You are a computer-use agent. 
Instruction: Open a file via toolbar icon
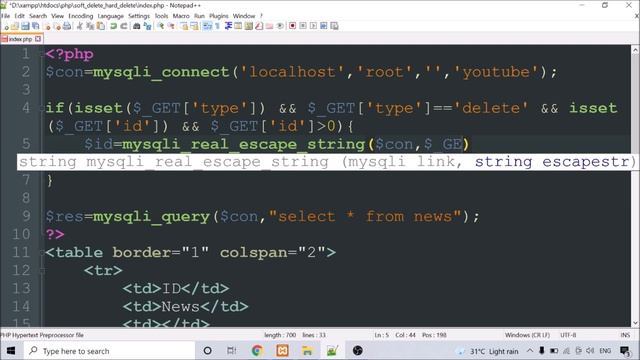15,26
